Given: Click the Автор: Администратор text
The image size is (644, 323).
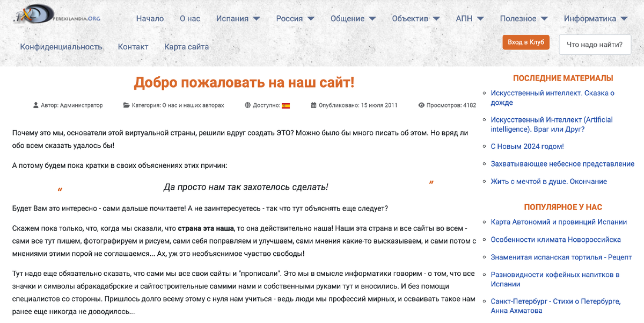Looking at the screenshot, I should click(x=72, y=105).
